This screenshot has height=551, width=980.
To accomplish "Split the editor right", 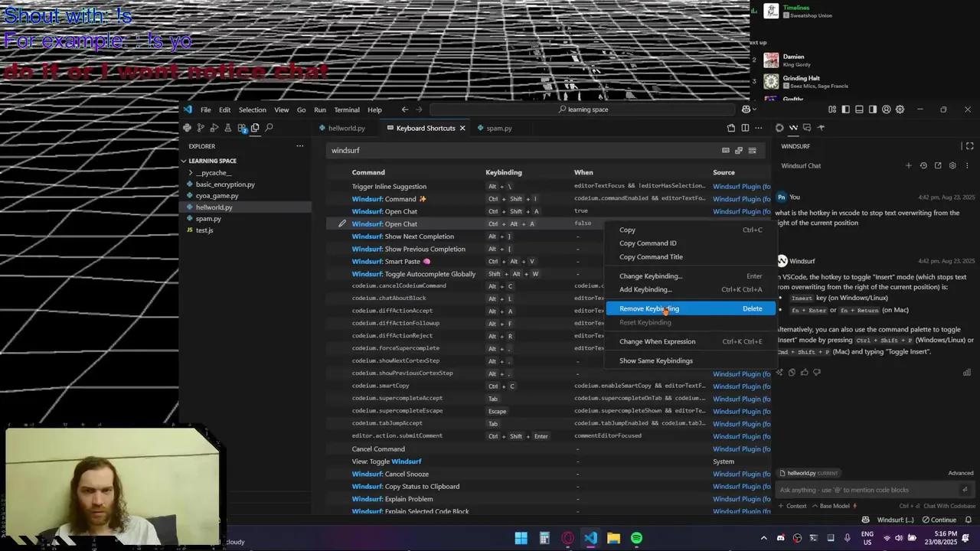I will pos(745,128).
